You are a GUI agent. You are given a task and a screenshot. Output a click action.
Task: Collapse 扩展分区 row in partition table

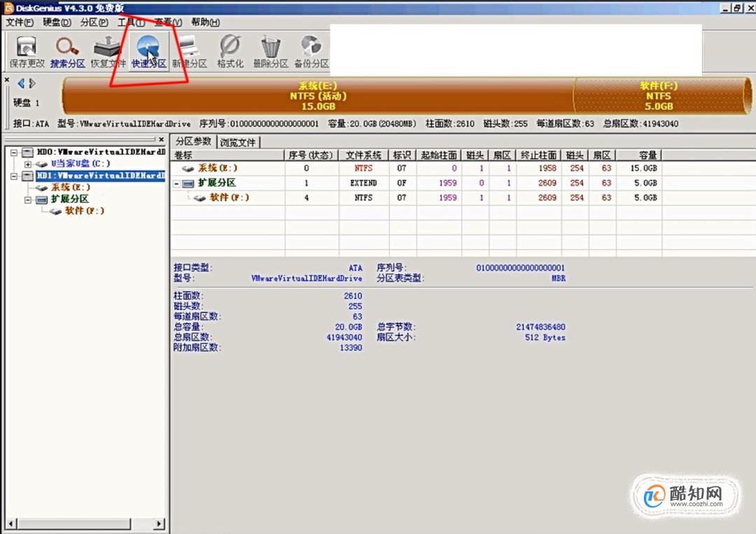click(x=177, y=183)
